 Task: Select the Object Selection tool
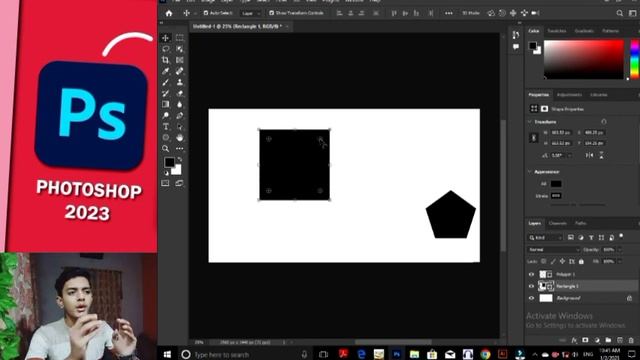(x=180, y=49)
